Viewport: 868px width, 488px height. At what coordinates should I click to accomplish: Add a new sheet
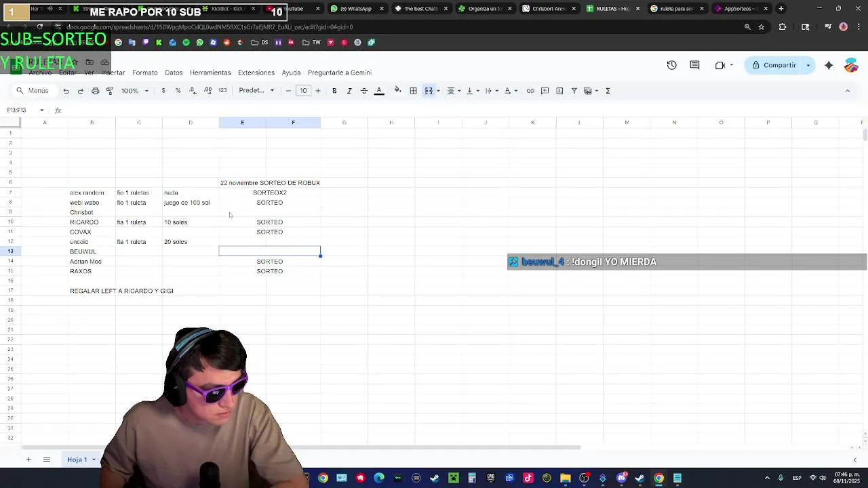tap(28, 460)
